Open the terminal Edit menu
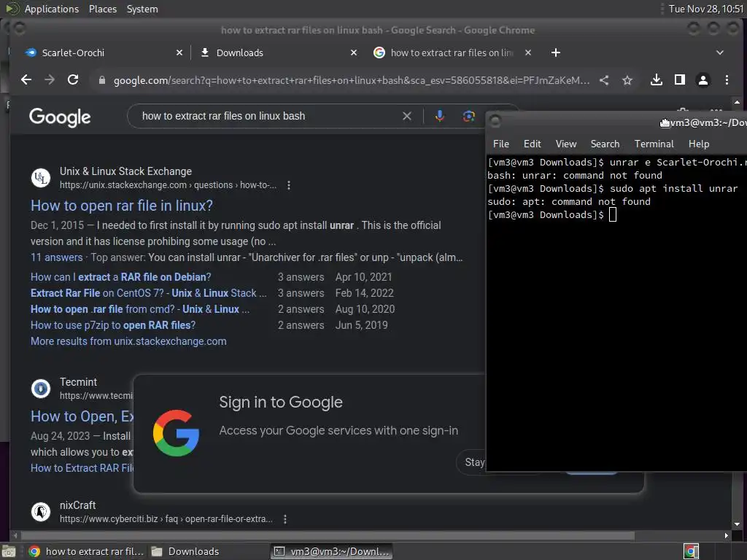The image size is (747, 560). point(532,144)
